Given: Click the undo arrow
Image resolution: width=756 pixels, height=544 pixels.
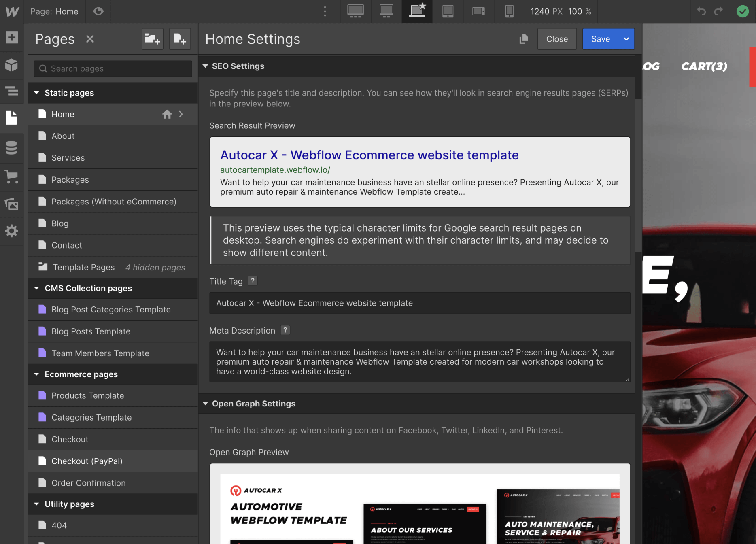Looking at the screenshot, I should [701, 11].
